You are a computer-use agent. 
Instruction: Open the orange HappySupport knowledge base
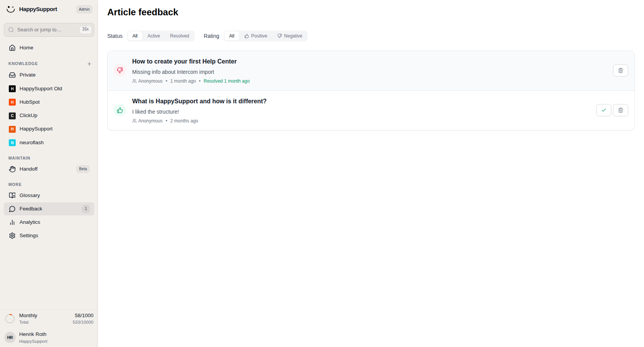point(49,129)
